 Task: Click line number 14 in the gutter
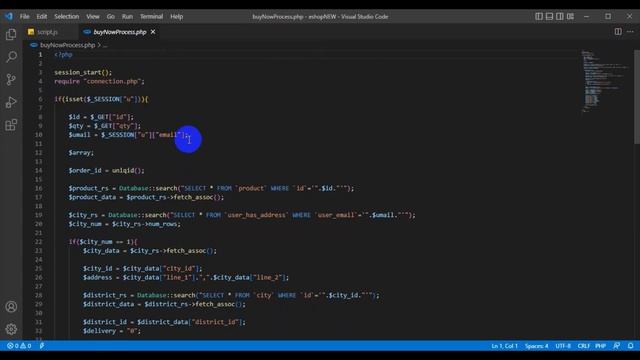click(x=38, y=171)
